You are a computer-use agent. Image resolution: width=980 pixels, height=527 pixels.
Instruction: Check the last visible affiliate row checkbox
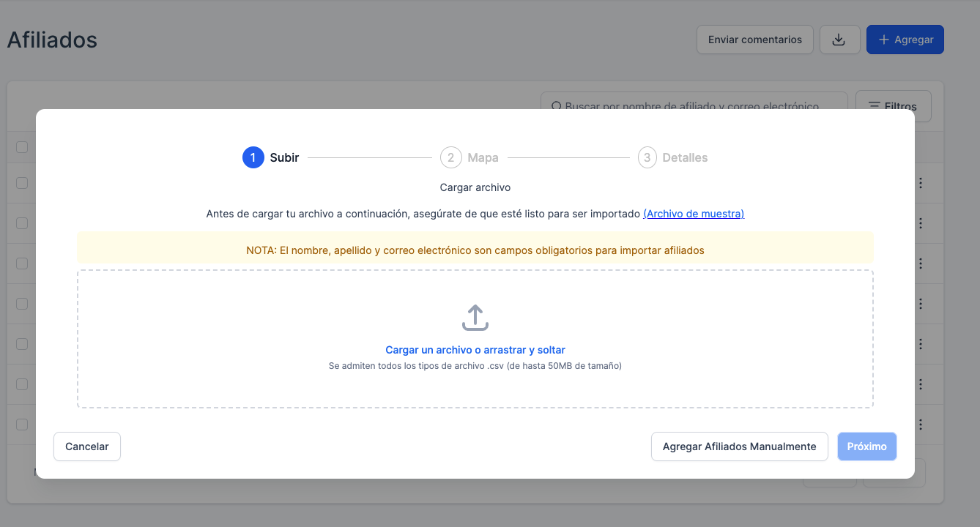[22, 425]
